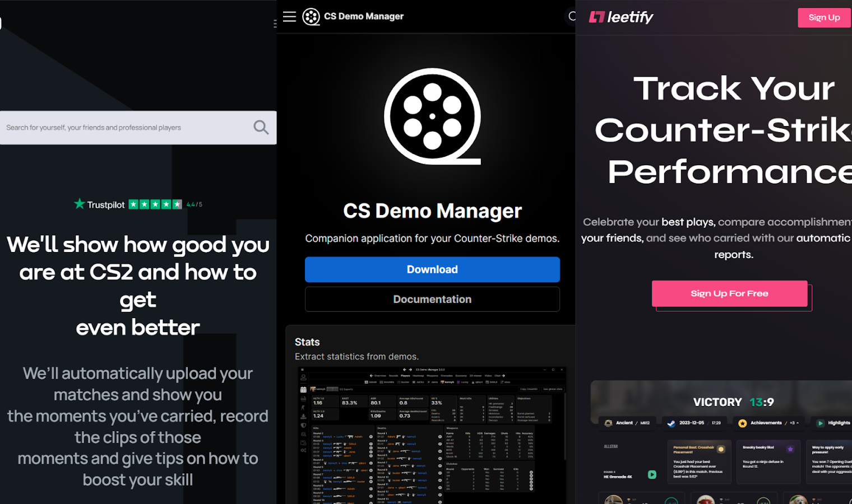Click 'Extract statistics from demos.' text

[x=356, y=357]
